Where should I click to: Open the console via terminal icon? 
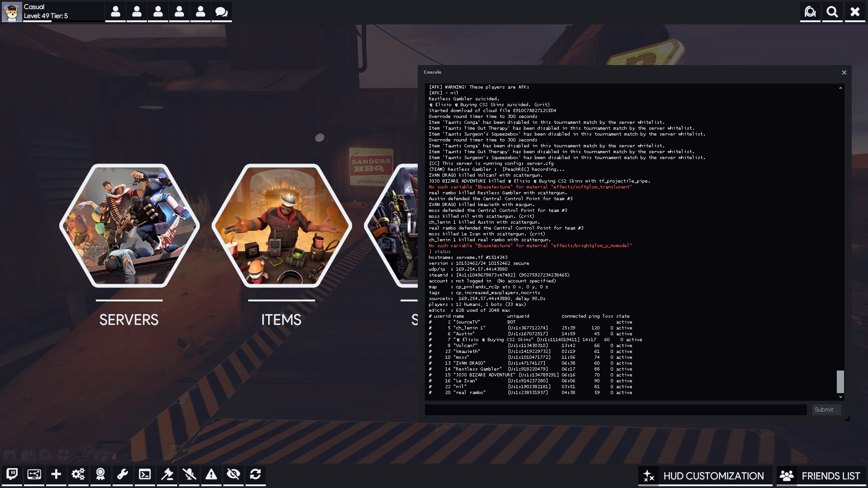pos(145,474)
